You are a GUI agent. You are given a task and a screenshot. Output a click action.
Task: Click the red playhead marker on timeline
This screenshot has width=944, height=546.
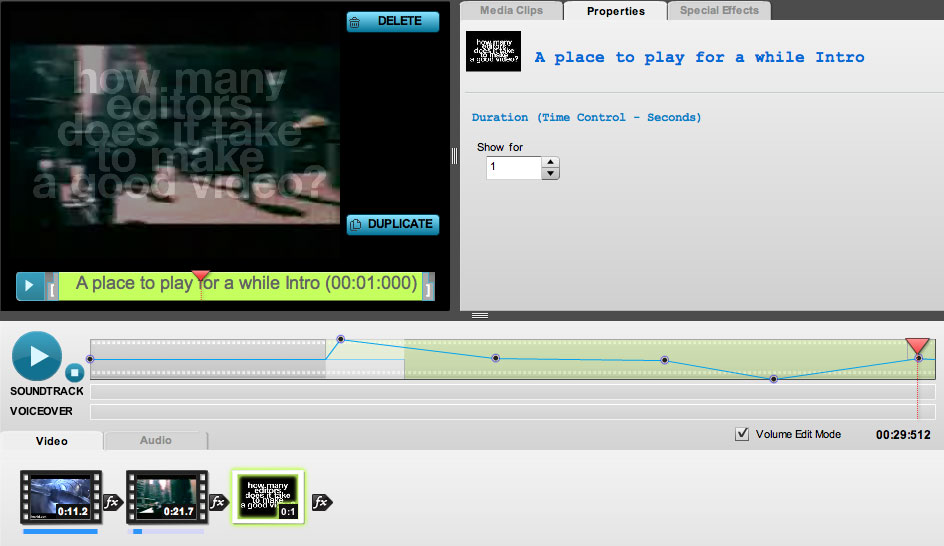[x=917, y=346]
